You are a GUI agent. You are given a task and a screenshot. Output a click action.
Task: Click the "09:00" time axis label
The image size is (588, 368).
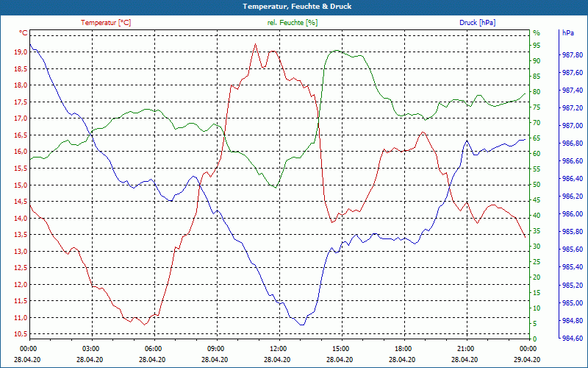click(215, 348)
